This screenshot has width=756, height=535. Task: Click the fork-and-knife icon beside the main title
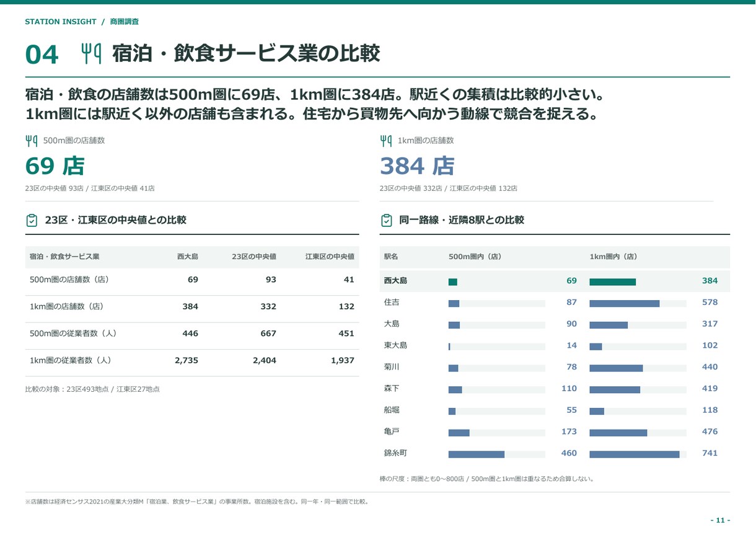[x=91, y=53]
